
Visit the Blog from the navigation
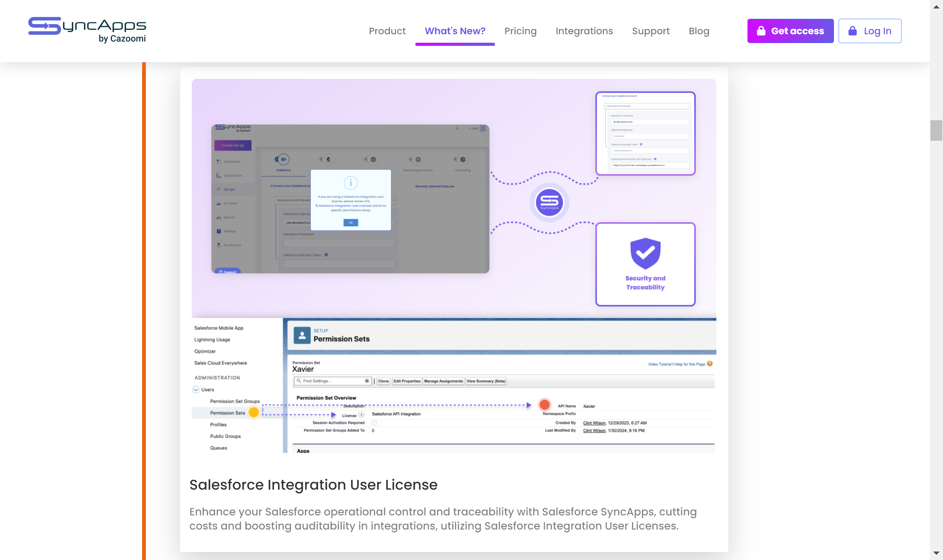coord(699,31)
